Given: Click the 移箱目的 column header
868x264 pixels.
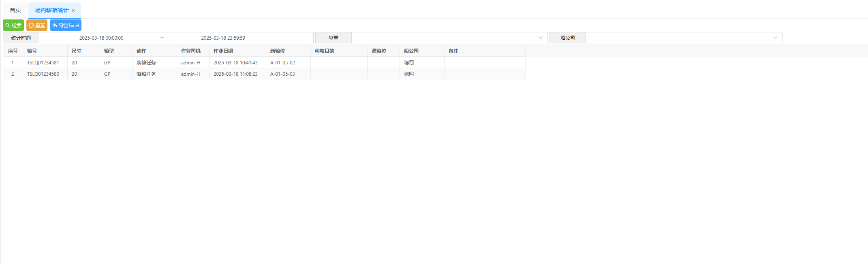Looking at the screenshot, I should point(325,51).
